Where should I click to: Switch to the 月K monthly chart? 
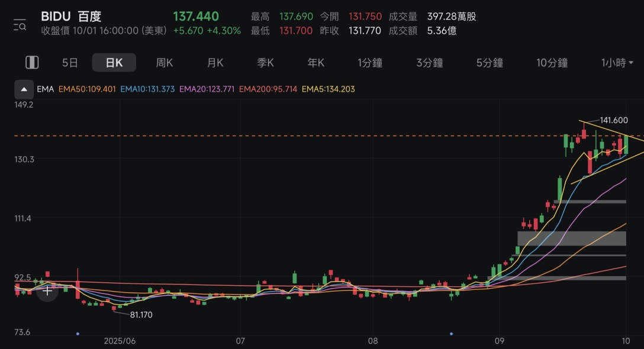click(x=214, y=62)
